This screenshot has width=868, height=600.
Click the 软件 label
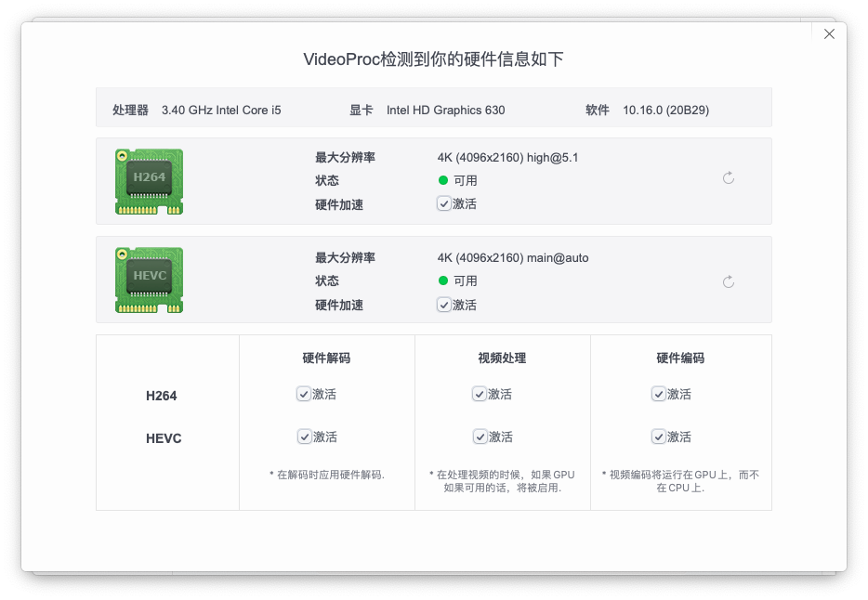(598, 110)
